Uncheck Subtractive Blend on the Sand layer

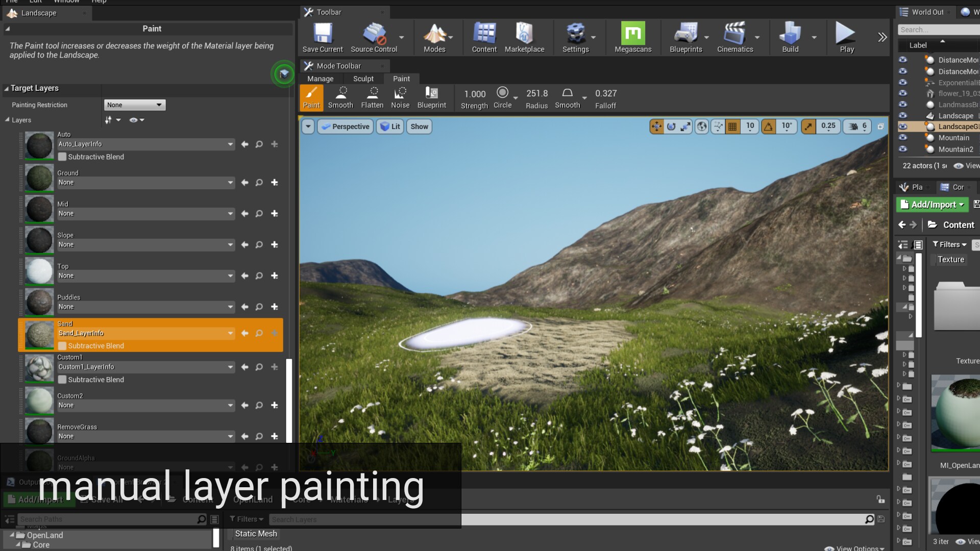point(62,345)
